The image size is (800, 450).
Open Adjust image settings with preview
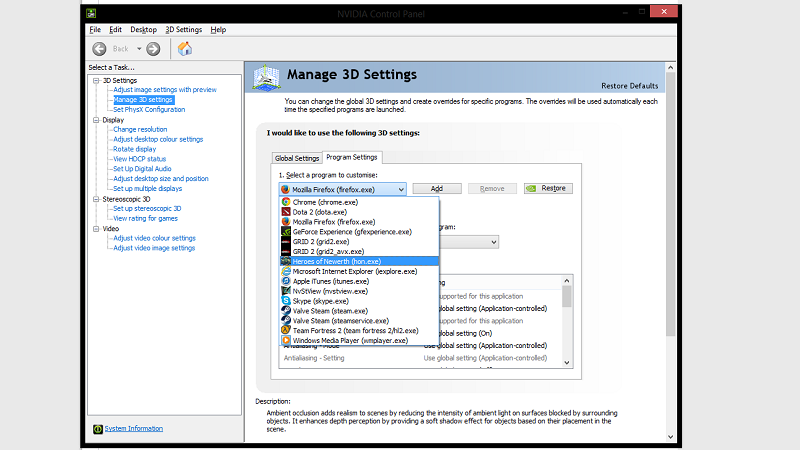point(165,90)
